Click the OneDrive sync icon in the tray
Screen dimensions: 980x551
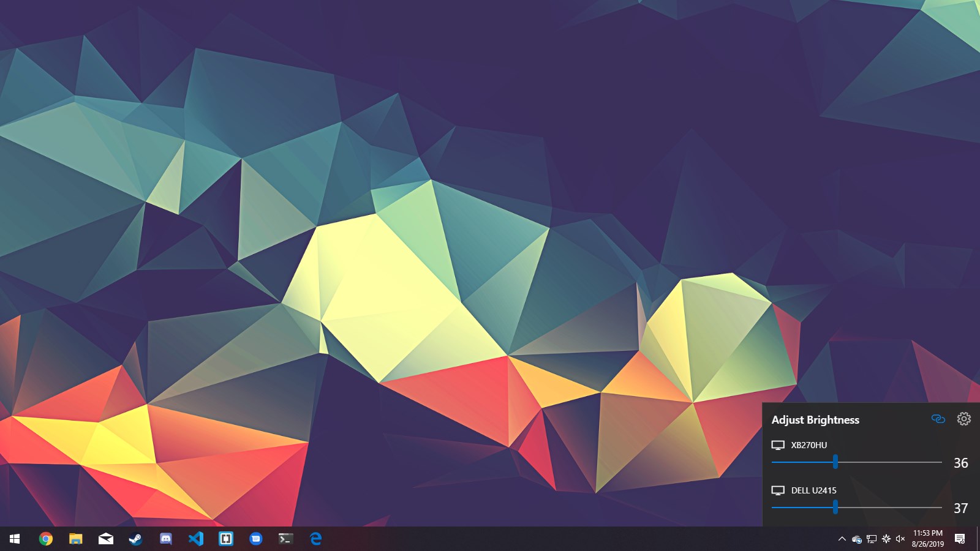click(x=856, y=539)
